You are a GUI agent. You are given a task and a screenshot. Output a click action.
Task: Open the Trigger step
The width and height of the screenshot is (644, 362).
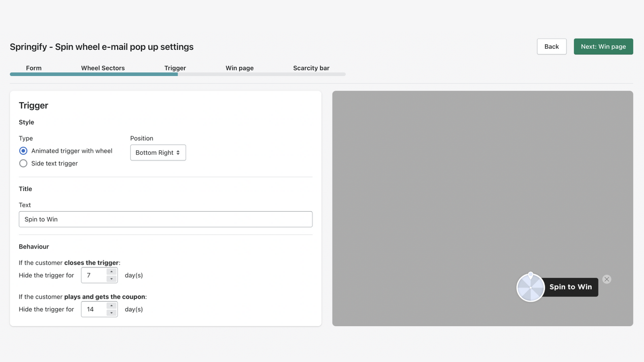click(x=175, y=68)
